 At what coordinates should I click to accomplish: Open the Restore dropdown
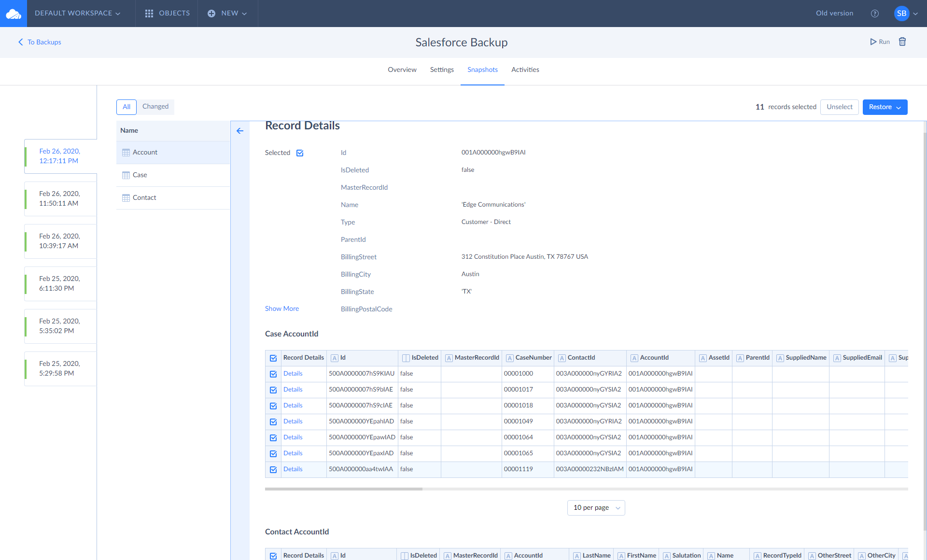885,107
